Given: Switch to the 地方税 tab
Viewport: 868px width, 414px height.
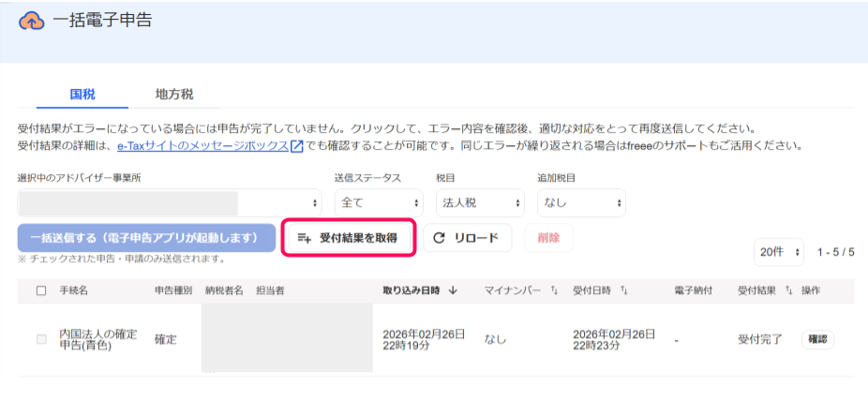Looking at the screenshot, I should [x=174, y=94].
